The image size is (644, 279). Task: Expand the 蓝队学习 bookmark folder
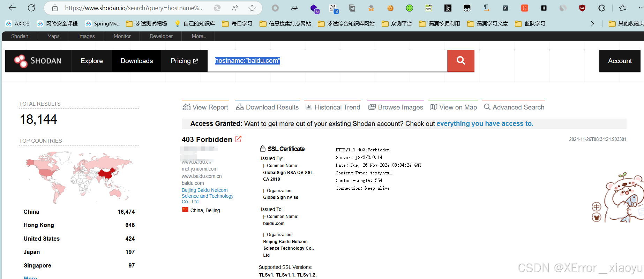530,23
